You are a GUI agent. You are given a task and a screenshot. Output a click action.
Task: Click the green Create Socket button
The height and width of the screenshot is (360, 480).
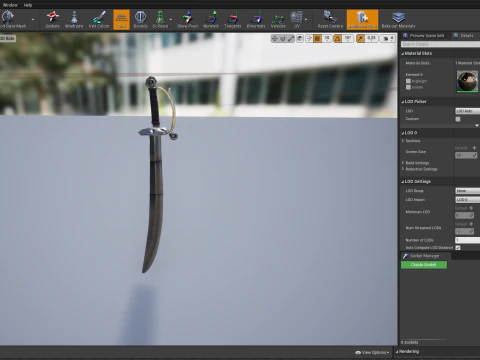tap(424, 265)
